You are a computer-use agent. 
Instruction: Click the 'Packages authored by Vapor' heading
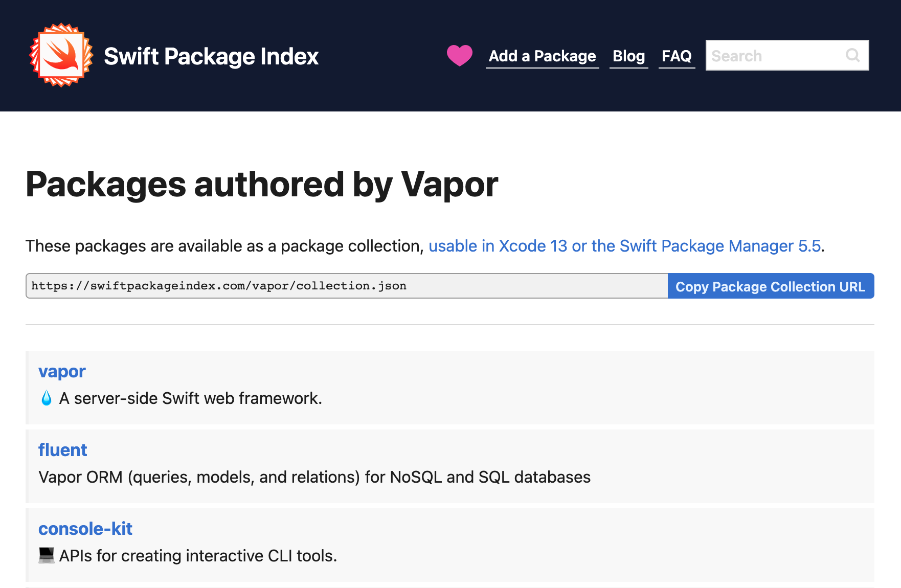click(x=262, y=185)
